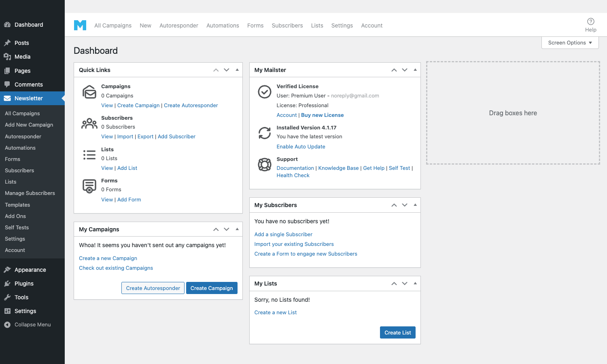Open the Help question mark icon
607x364 pixels.
point(591,21)
